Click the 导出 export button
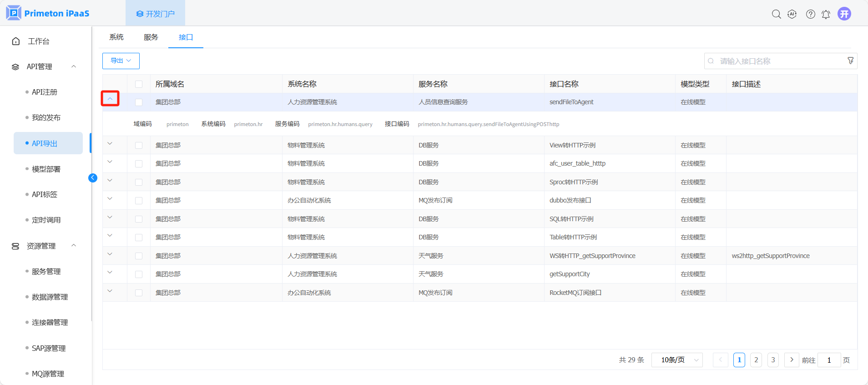868x385 pixels. (x=121, y=61)
